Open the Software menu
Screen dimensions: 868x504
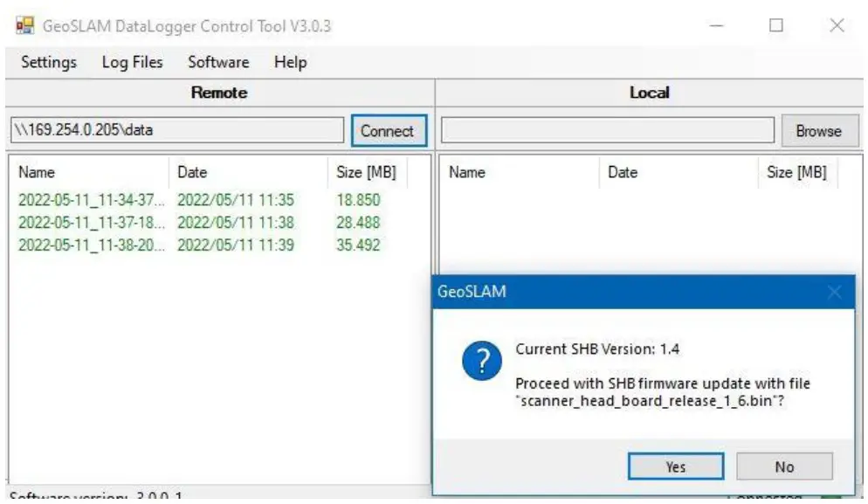218,62
